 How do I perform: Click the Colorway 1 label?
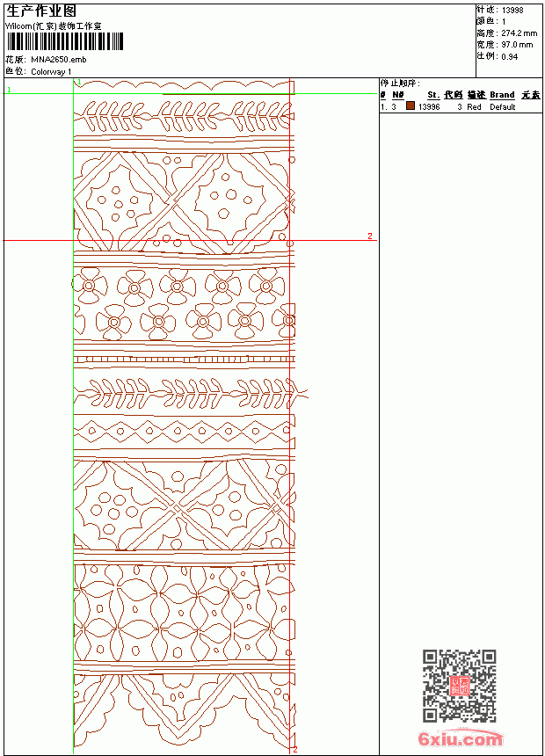coord(51,72)
